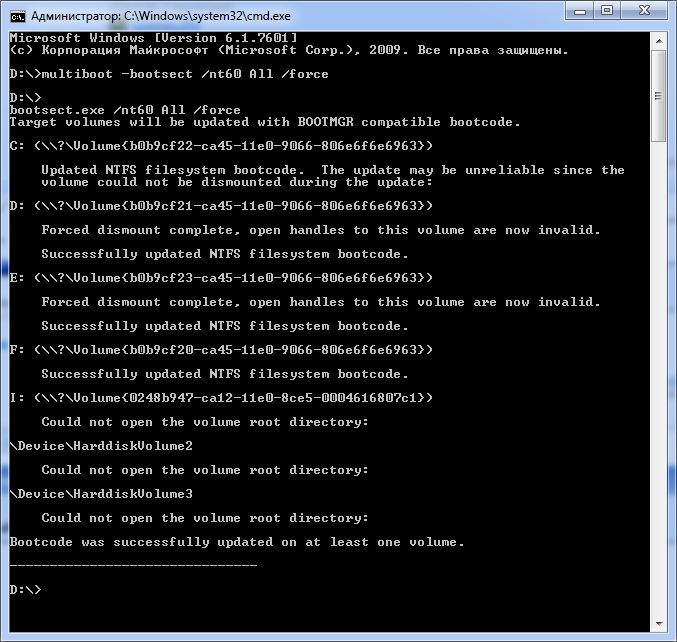Viewport: 677px width, 642px height.
Task: Click the '\Device\HarddiskVolume2' line
Action: 101,446
